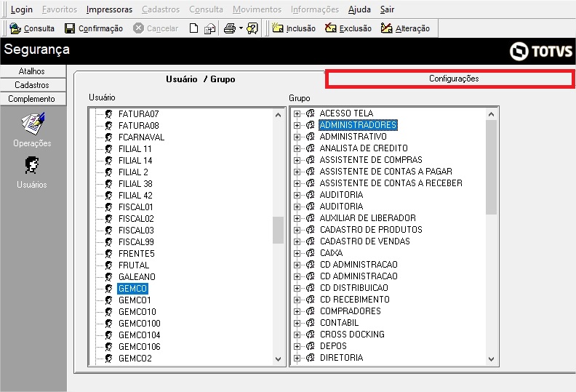Expand the ANALISTA DE CREDITO group
Viewport: 576px width, 392px height.
point(297,148)
